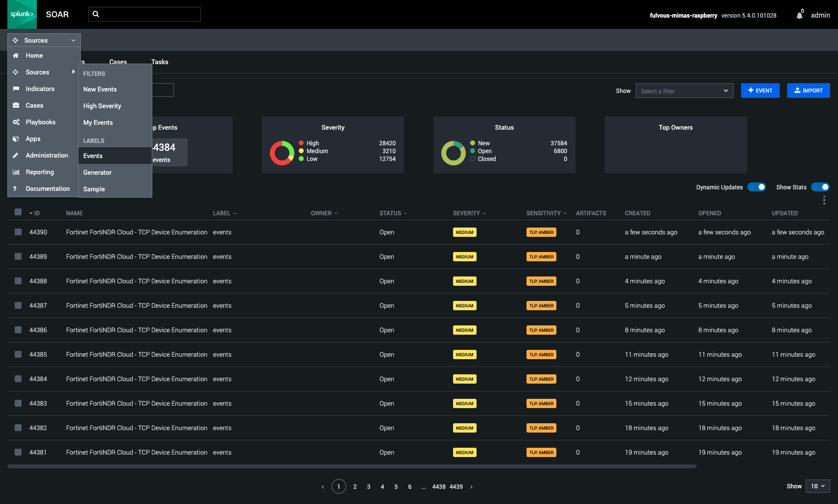838x504 pixels.
Task: Disable Show Stats
Action: [x=820, y=187]
